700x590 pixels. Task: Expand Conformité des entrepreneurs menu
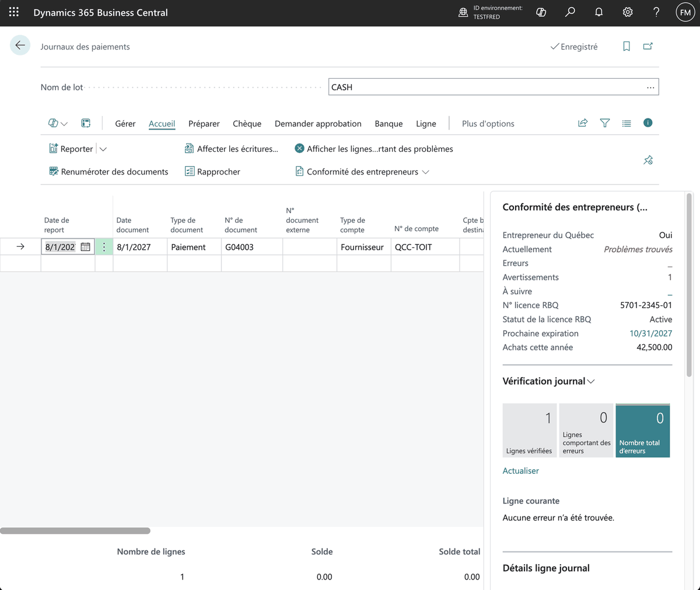(x=362, y=172)
